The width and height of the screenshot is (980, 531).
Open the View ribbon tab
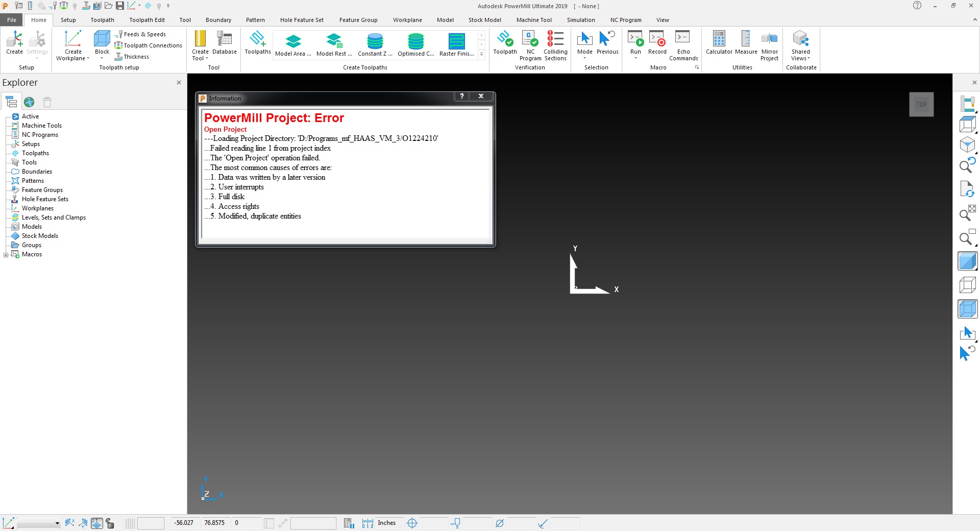(663, 20)
